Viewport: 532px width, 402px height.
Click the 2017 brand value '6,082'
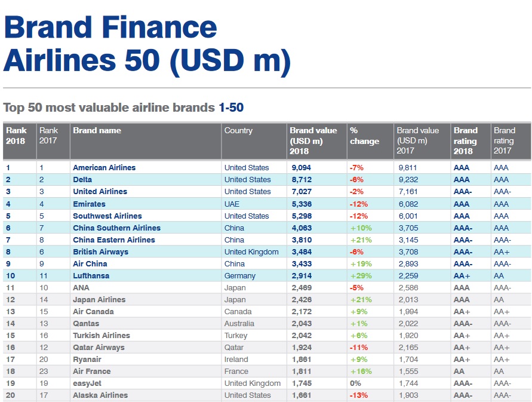(408, 204)
